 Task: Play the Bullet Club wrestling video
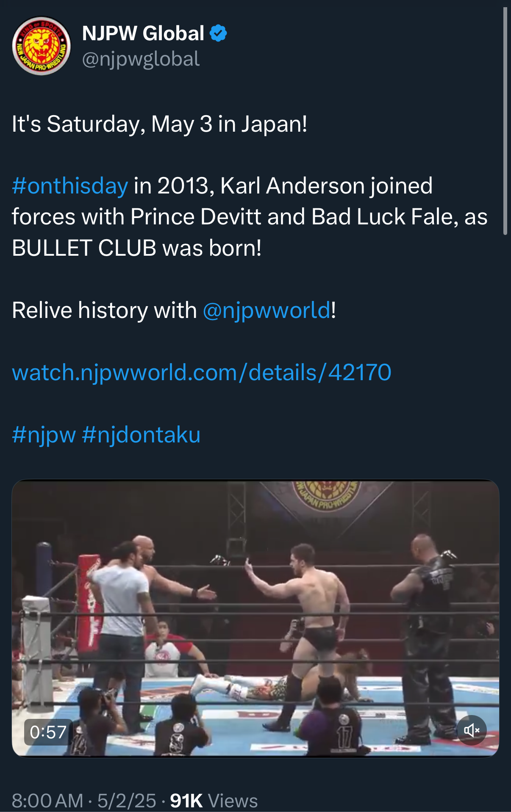(255, 617)
